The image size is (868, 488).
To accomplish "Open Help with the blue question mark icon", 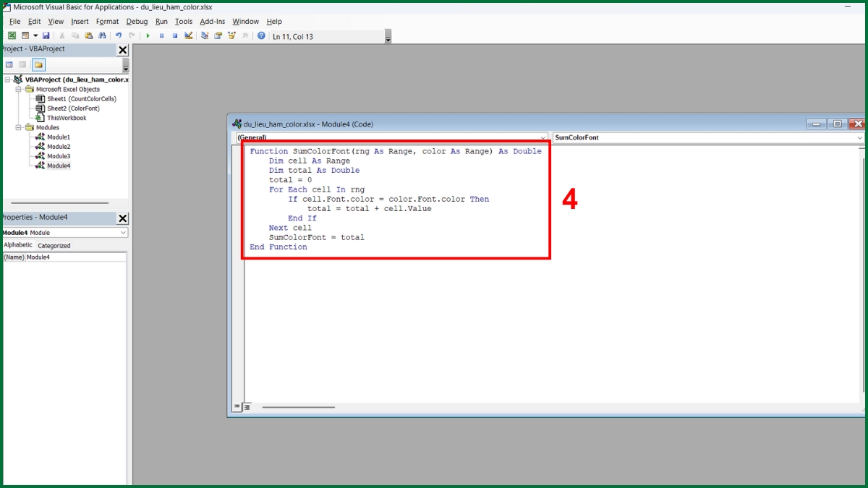I will pos(261,35).
